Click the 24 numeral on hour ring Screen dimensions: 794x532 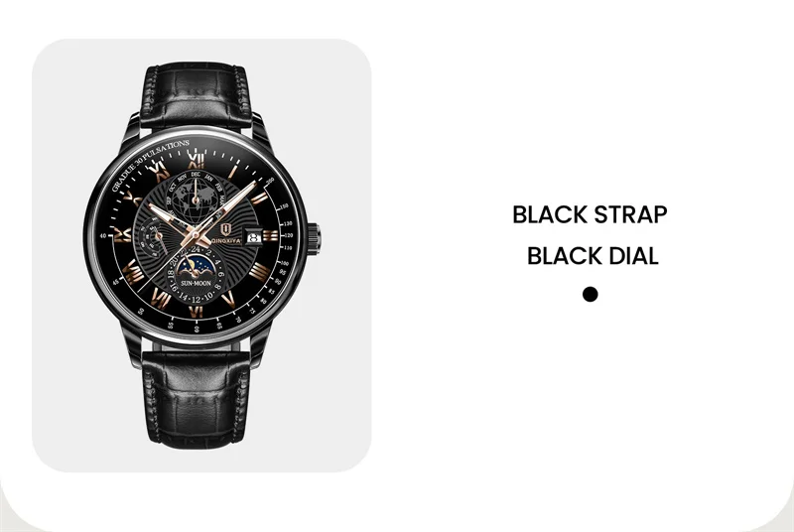pyautogui.click(x=196, y=250)
